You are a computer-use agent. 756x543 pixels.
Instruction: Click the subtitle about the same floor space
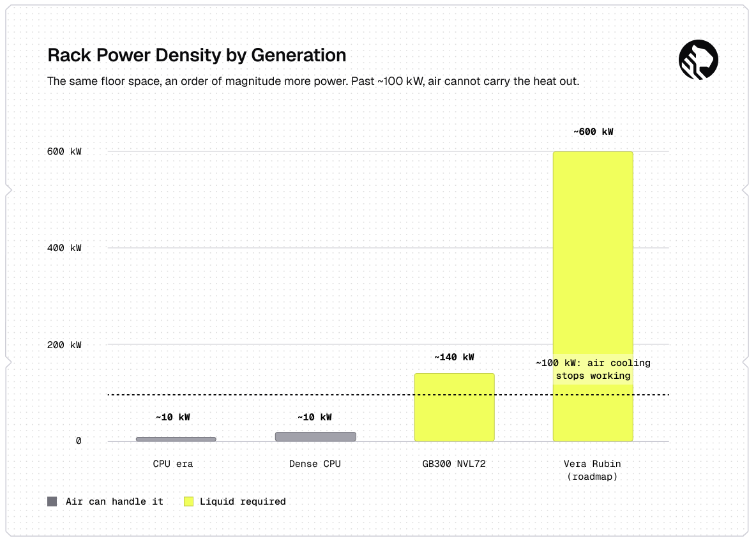[x=313, y=81]
